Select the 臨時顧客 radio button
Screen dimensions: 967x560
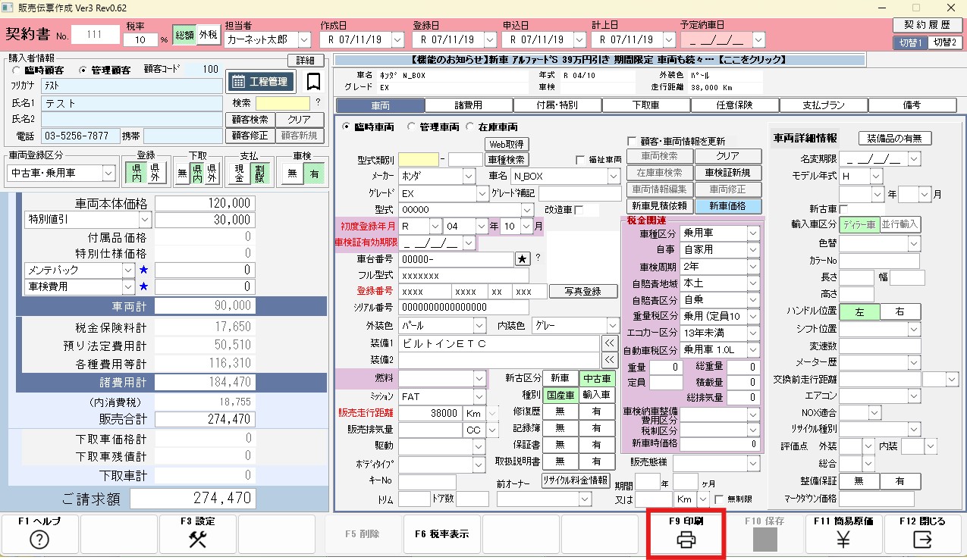[x=17, y=70]
